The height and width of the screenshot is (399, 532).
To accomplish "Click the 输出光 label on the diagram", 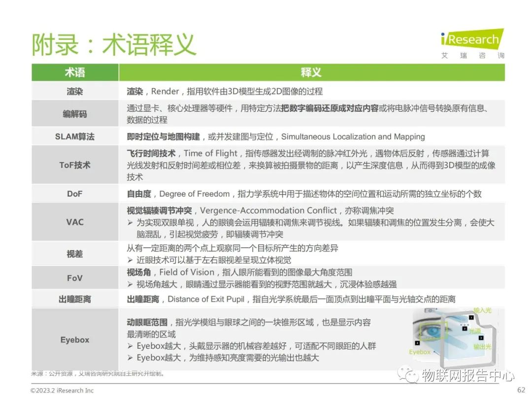I will [x=483, y=346].
